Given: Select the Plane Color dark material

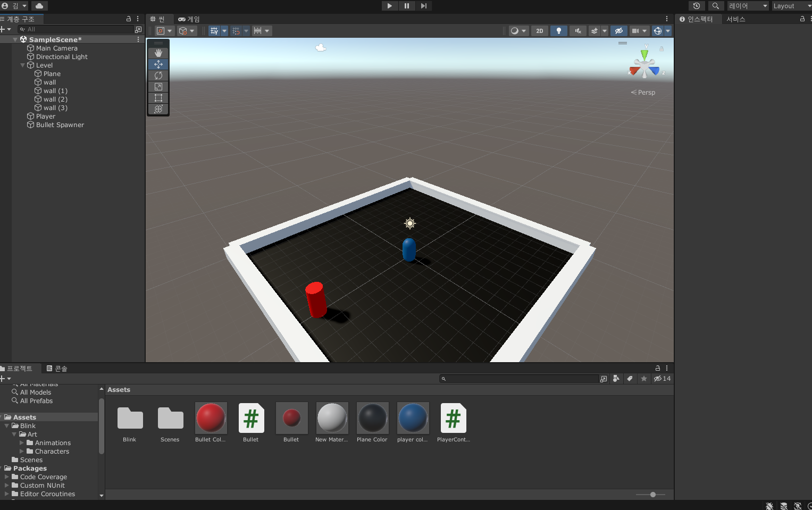Looking at the screenshot, I should coord(372,422).
